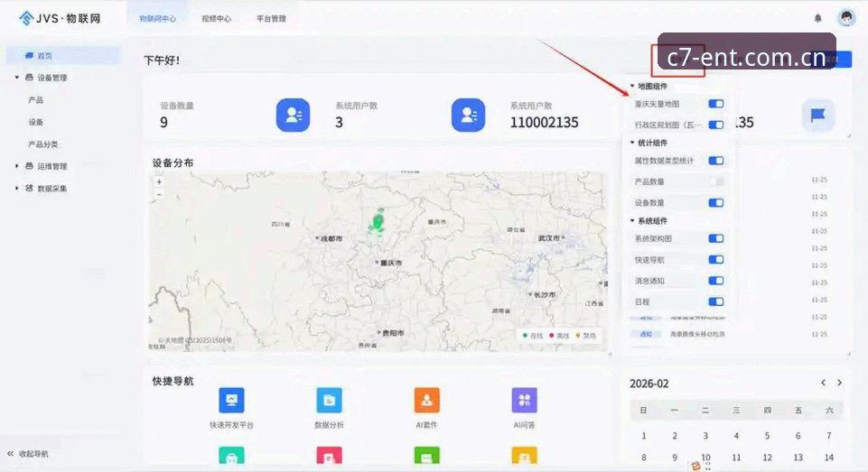Toggle the 系统架构图 switch
Viewport: 868px width, 472px height.
point(715,238)
